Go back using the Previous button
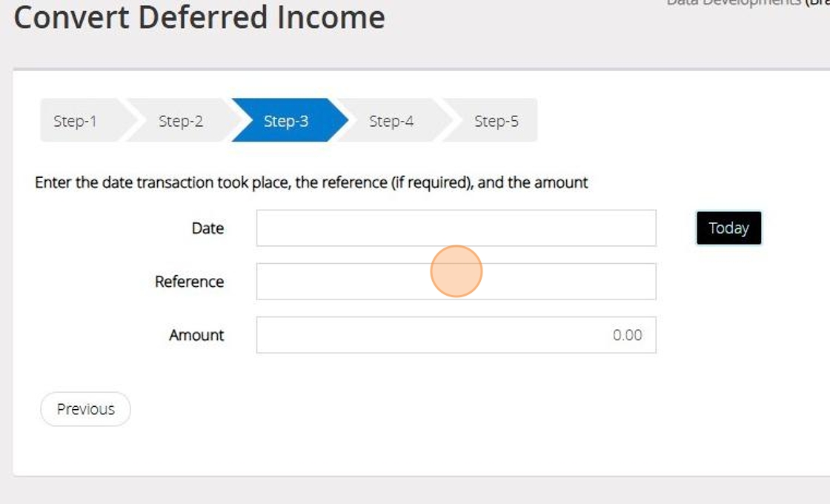830x504 pixels. click(85, 409)
